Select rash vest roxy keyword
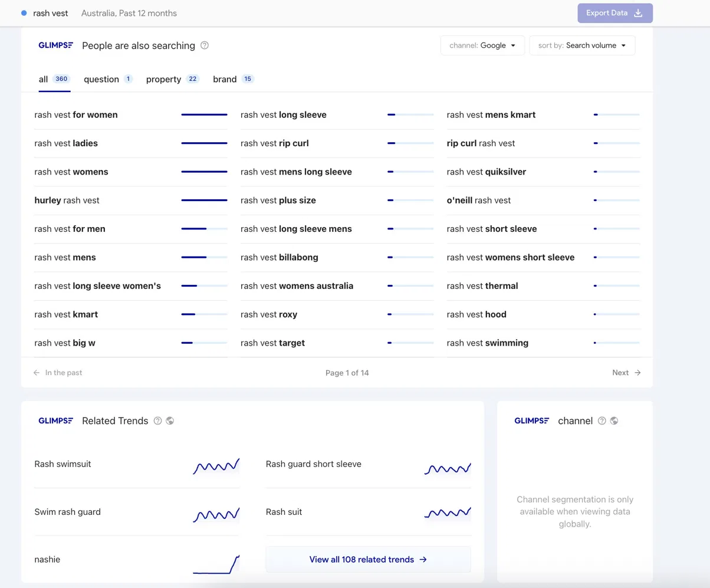710x588 pixels. tap(269, 314)
